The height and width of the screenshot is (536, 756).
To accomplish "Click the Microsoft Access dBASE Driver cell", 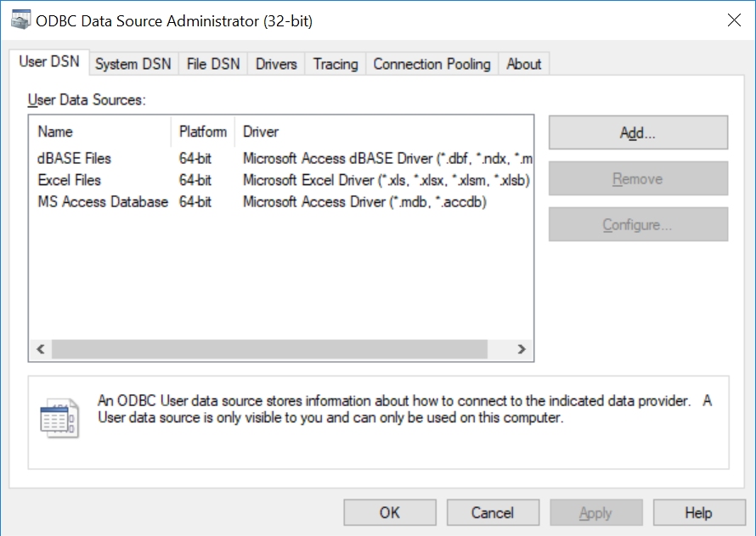I will click(x=387, y=159).
